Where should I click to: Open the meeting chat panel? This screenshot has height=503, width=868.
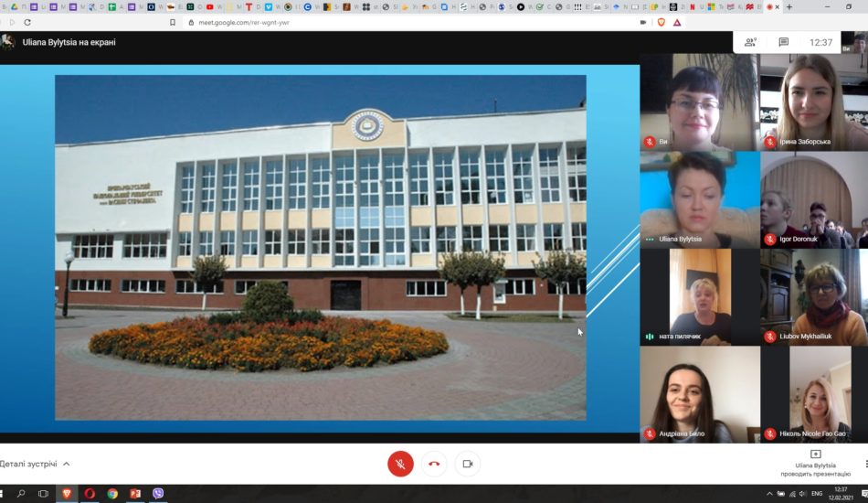coord(783,42)
